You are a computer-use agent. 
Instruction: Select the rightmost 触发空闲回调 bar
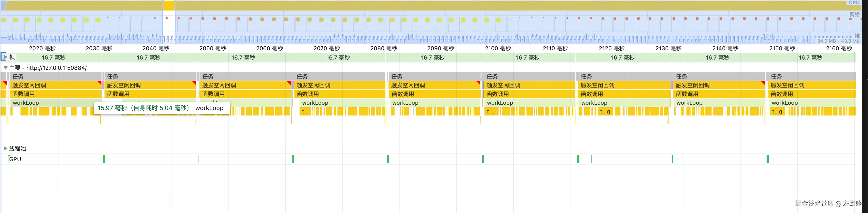812,85
